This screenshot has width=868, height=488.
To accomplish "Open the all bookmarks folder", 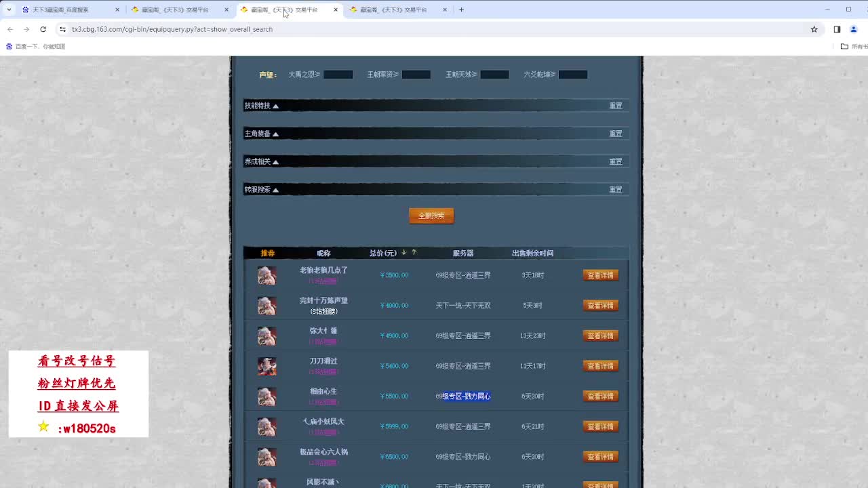I will (854, 47).
